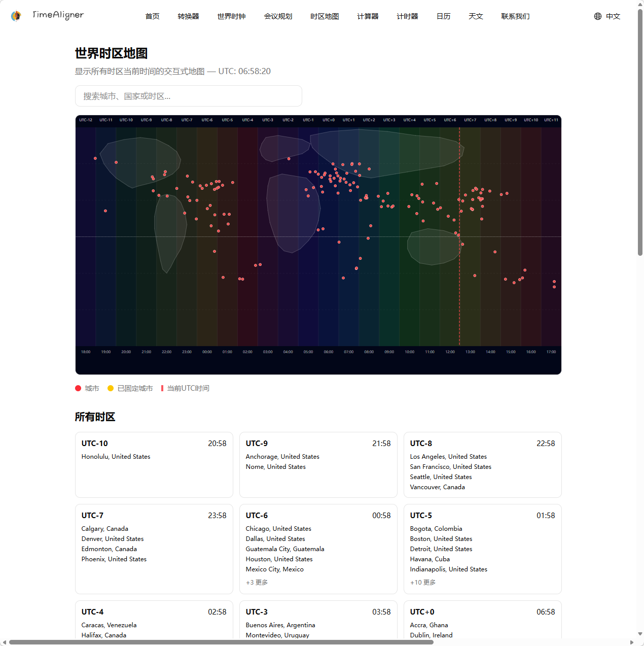644x646 pixels.
Task: Click the yellow pinned city legend dot
Action: [111, 388]
